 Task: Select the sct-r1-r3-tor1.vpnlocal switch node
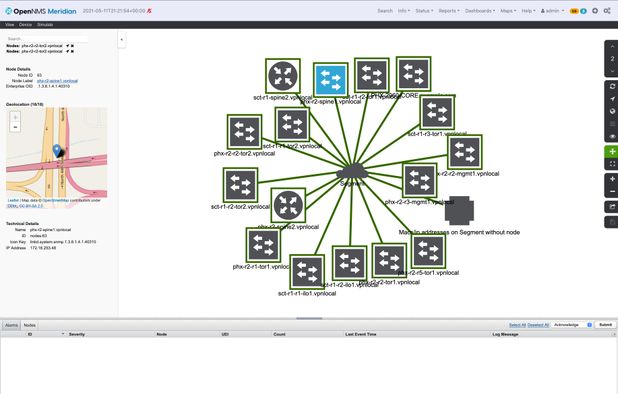(437, 112)
